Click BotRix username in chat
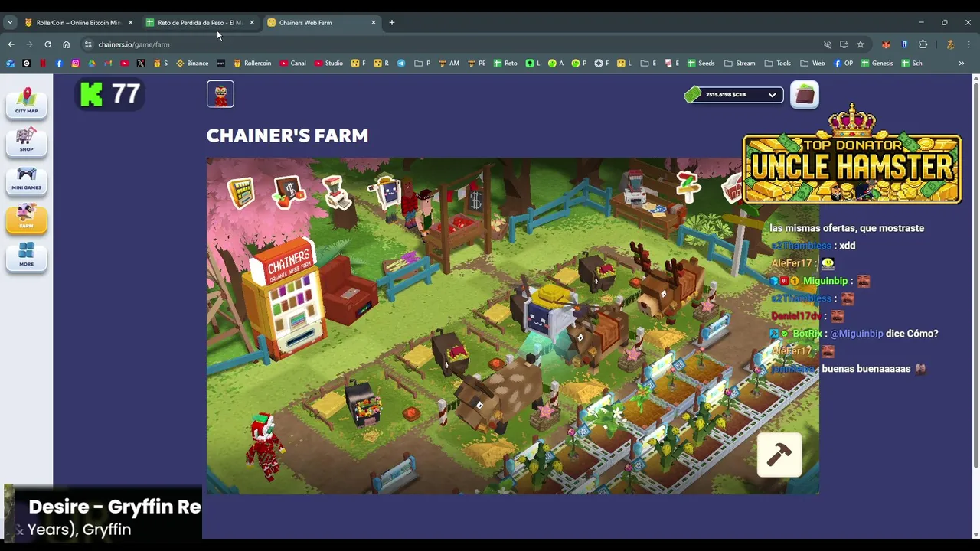 [x=808, y=334]
